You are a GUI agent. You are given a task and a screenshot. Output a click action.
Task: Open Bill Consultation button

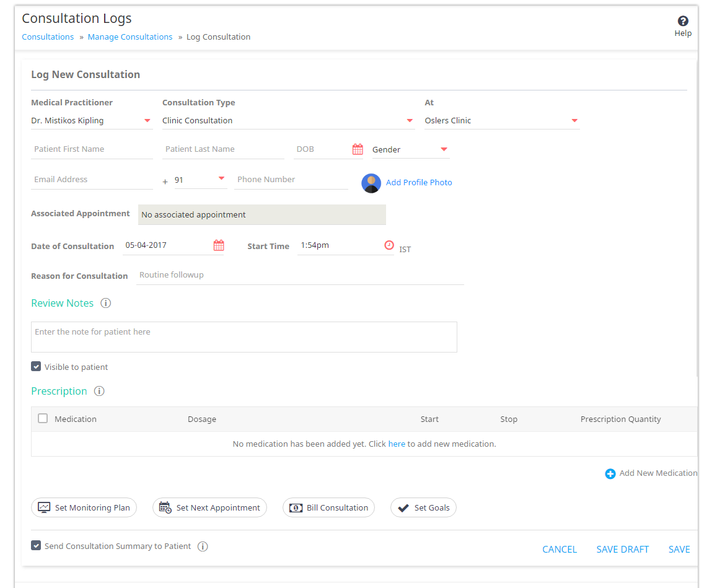point(329,507)
